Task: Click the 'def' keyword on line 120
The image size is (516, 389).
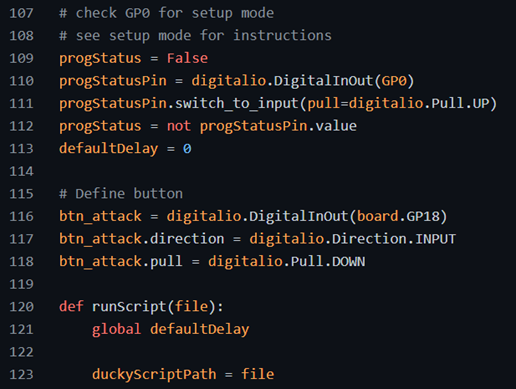Action: (x=71, y=307)
